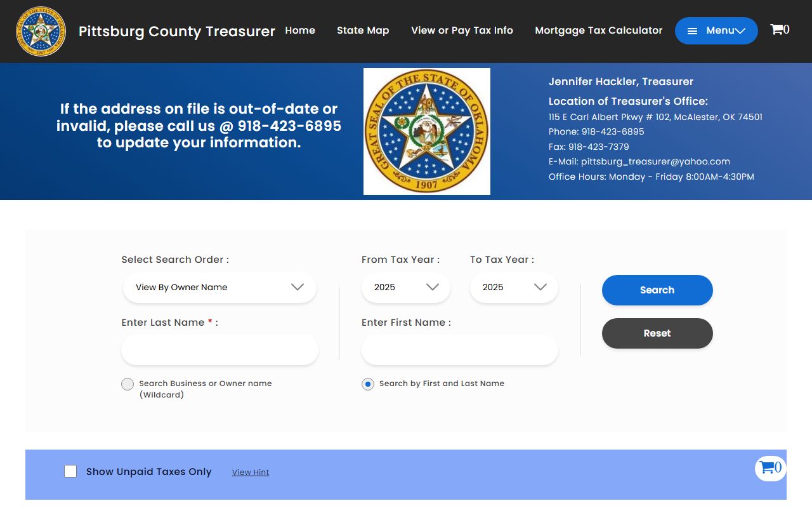Go to the Home page
This screenshot has width=812, height=508.
[300, 30]
